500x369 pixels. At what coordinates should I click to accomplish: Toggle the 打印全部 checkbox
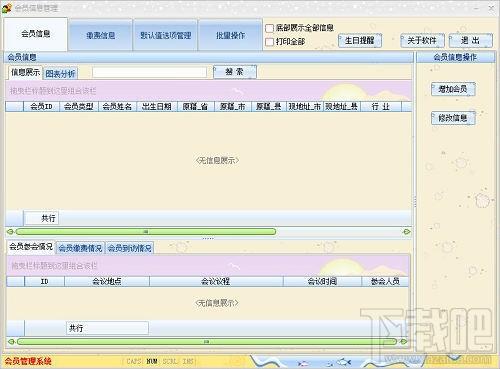(269, 42)
